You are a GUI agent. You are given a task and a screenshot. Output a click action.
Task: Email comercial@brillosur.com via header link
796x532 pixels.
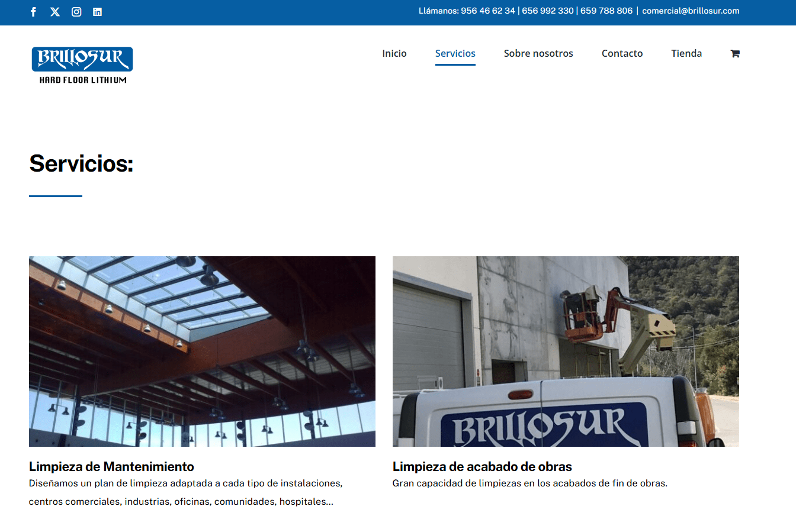(x=691, y=11)
